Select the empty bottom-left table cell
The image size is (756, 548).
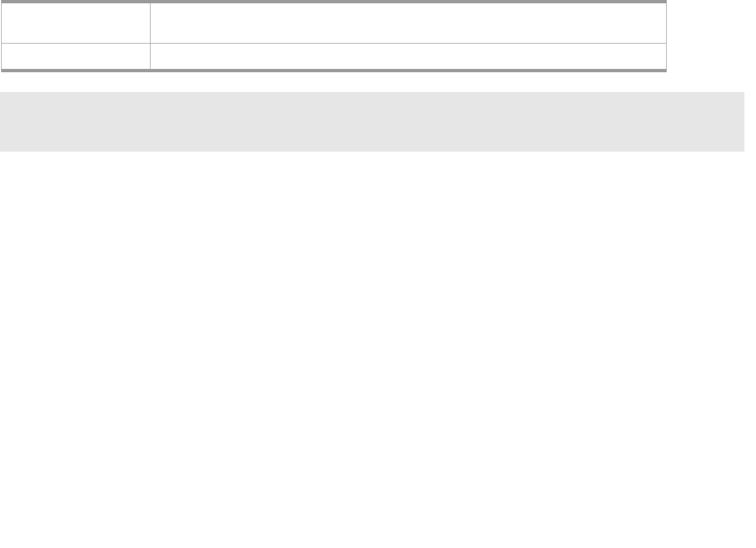pyautogui.click(x=76, y=56)
